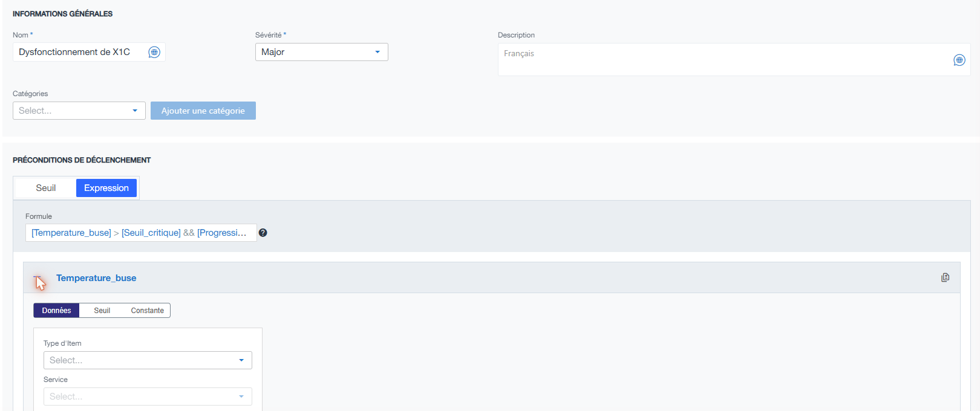Viewport: 980px width, 411px height.
Task: Click the Description label text
Action: (x=516, y=35)
